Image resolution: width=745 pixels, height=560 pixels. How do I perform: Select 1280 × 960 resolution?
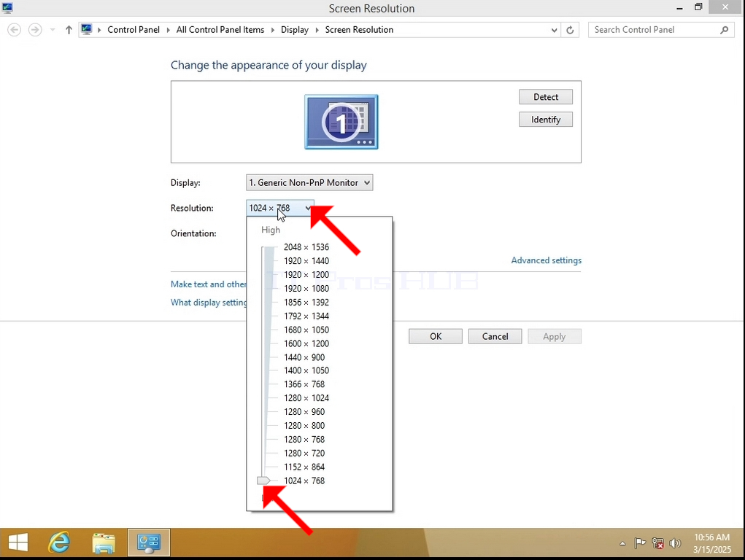pyautogui.click(x=304, y=412)
